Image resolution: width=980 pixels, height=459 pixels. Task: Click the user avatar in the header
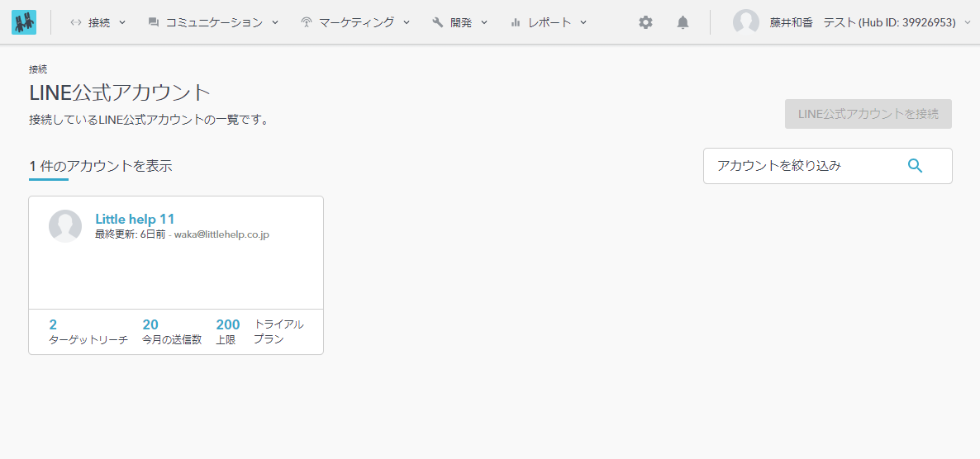(x=745, y=22)
